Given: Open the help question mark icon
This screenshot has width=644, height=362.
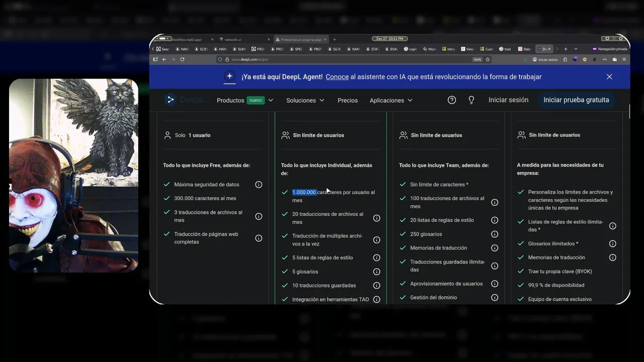Looking at the screenshot, I should point(452,100).
